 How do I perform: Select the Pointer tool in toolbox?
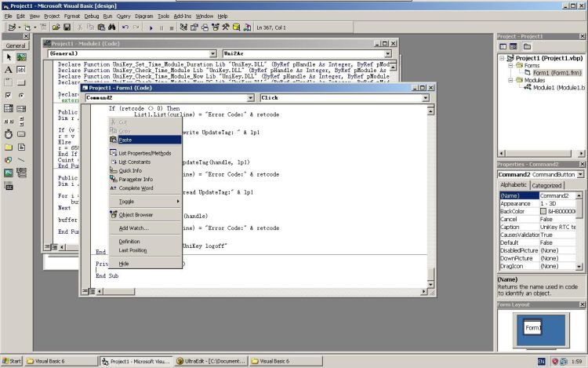(x=9, y=57)
